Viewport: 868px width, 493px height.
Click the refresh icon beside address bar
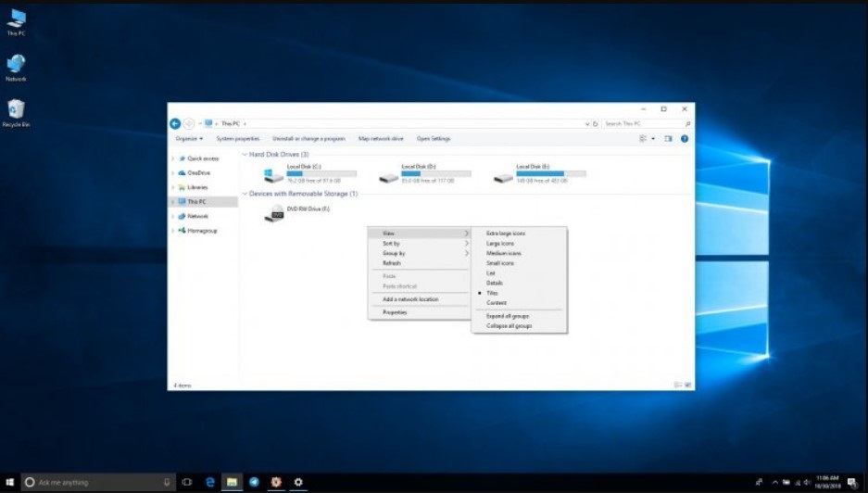coord(596,123)
